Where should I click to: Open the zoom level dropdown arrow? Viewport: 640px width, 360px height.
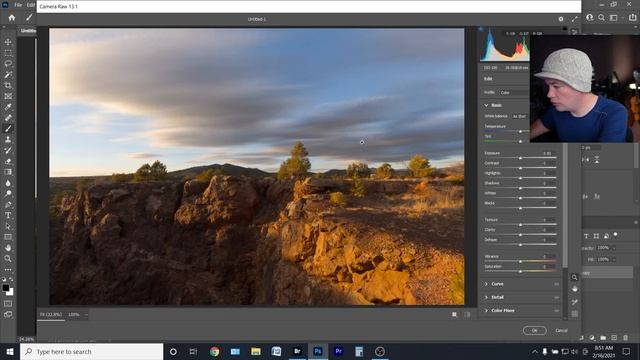(x=86, y=315)
